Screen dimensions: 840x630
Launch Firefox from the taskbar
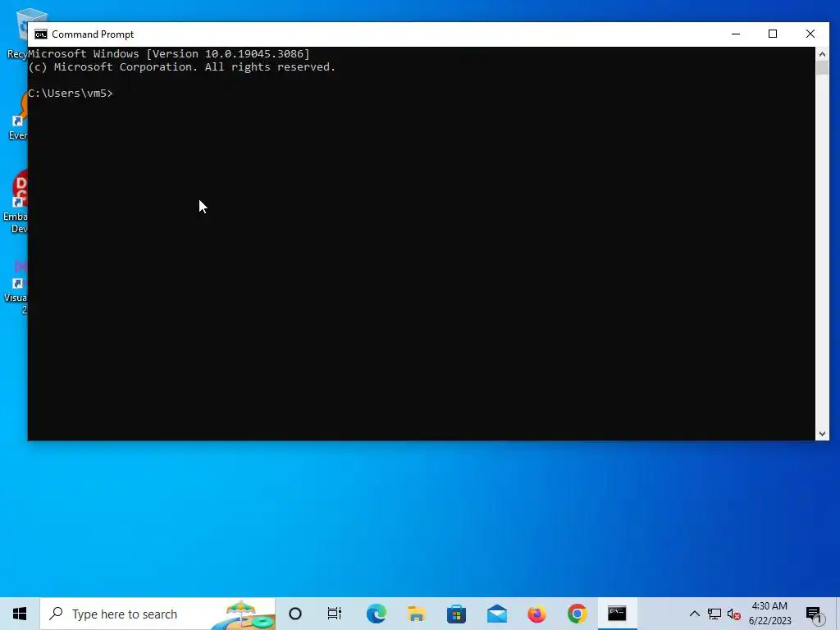(536, 614)
